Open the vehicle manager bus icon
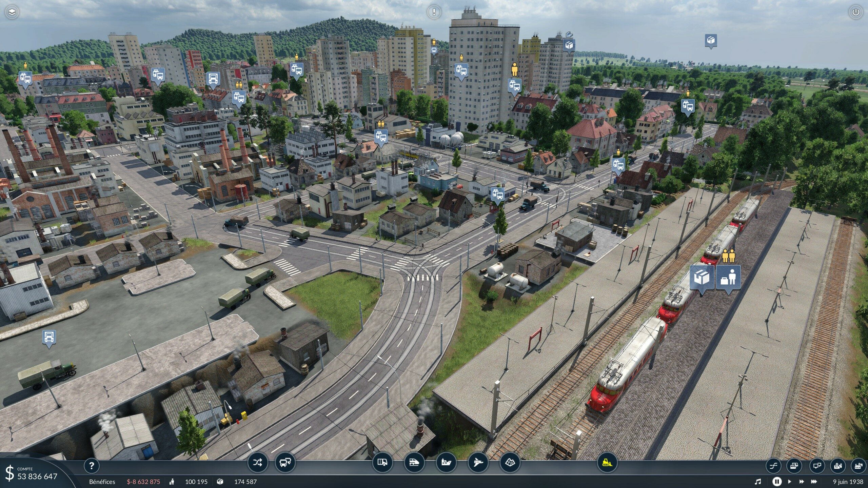Viewport: 868px width, 488px height. tap(285, 463)
